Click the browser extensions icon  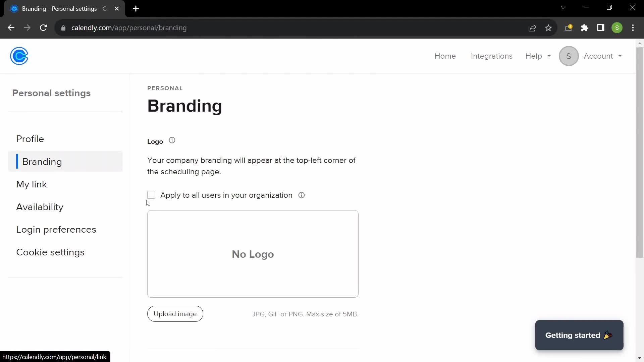click(585, 28)
